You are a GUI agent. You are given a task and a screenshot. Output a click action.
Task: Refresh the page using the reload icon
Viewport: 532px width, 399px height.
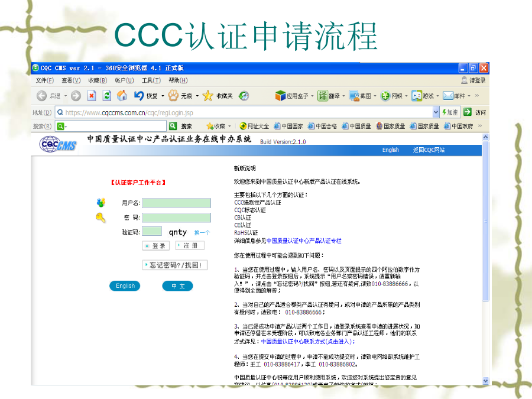pyautogui.click(x=107, y=96)
